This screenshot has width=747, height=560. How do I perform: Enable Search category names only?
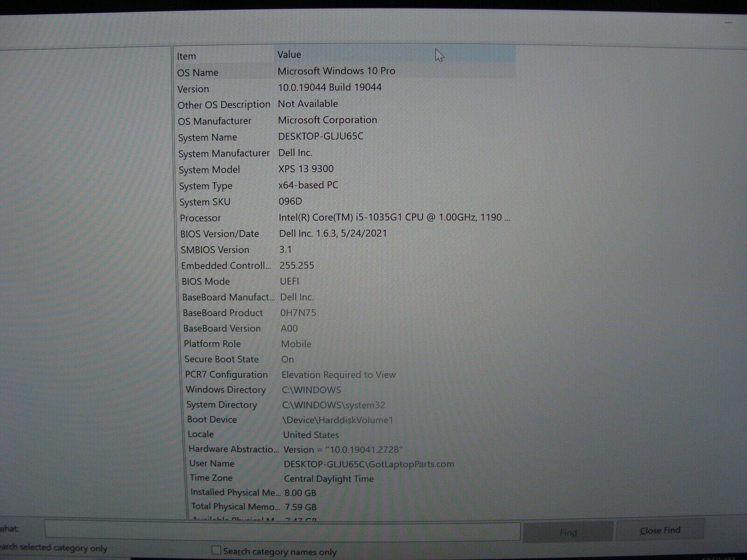point(218,551)
